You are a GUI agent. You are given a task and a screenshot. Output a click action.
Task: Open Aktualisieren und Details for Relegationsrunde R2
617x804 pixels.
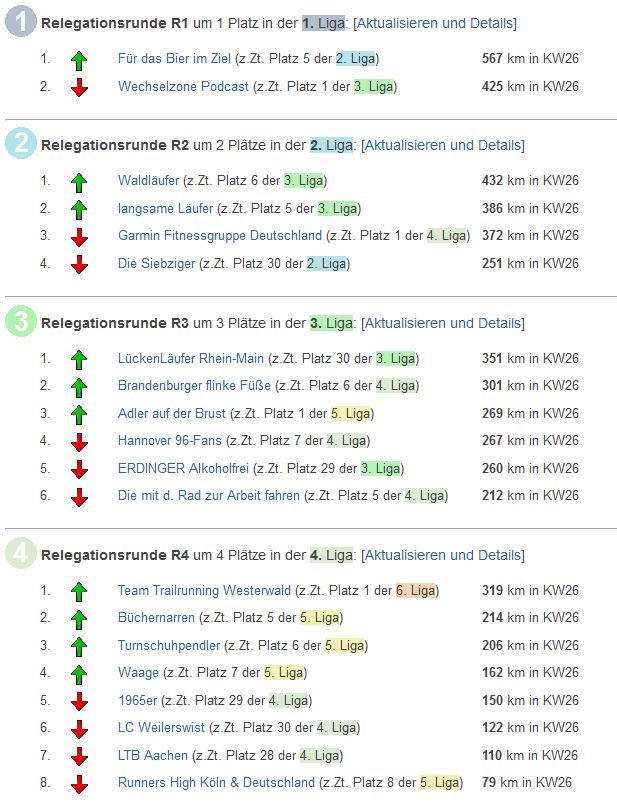(x=442, y=145)
